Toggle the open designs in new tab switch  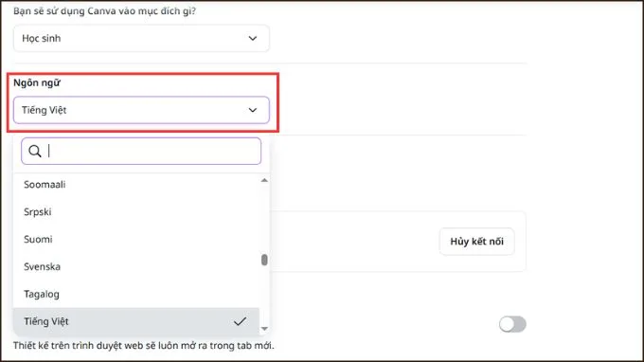(x=512, y=324)
